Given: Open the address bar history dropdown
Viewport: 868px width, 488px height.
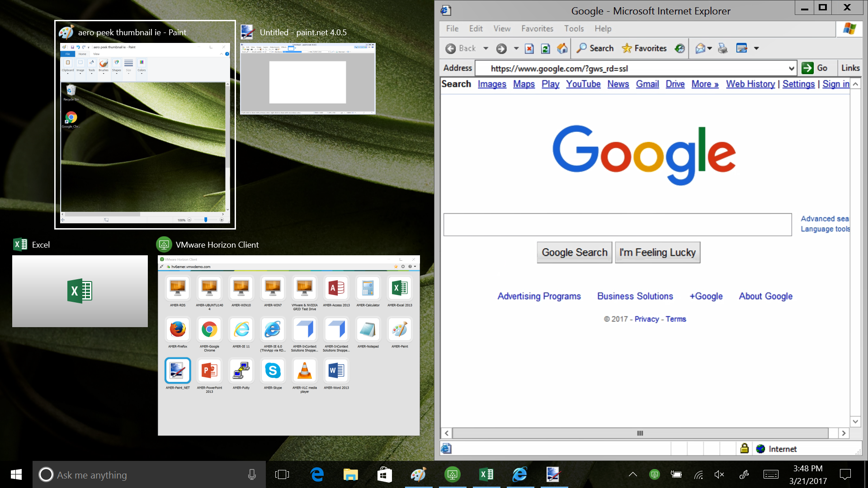Looking at the screenshot, I should (792, 68).
